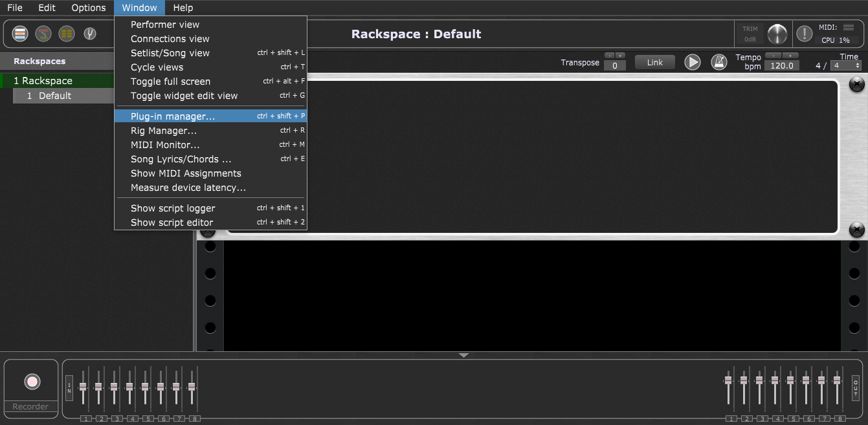This screenshot has height=425, width=868.
Task: Enable the Ableton Link button
Action: pyautogui.click(x=655, y=62)
